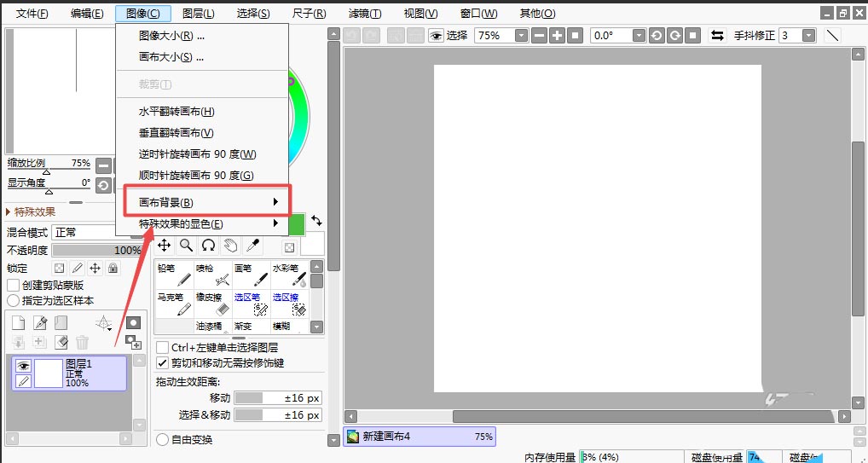Add a layer mask icon
The width and height of the screenshot is (868, 463).
coord(133,323)
